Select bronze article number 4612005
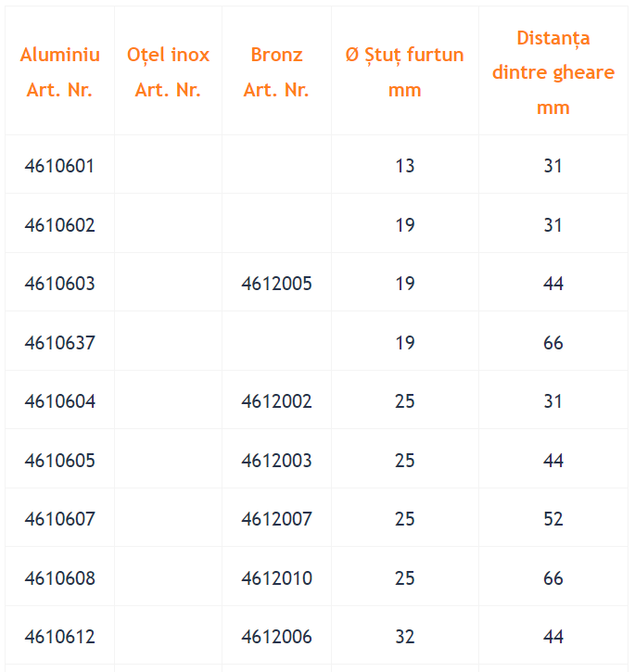Image resolution: width=635 pixels, height=672 pixels. coord(276,284)
